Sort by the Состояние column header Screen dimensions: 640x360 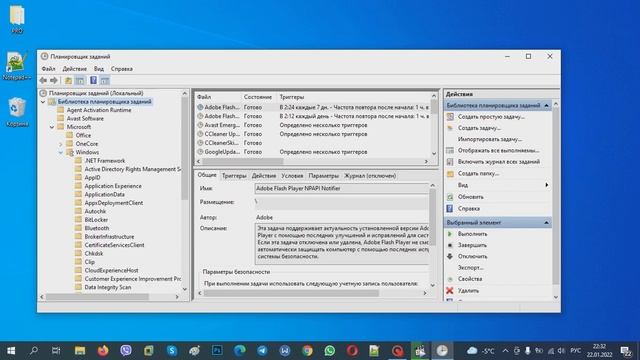[258, 97]
